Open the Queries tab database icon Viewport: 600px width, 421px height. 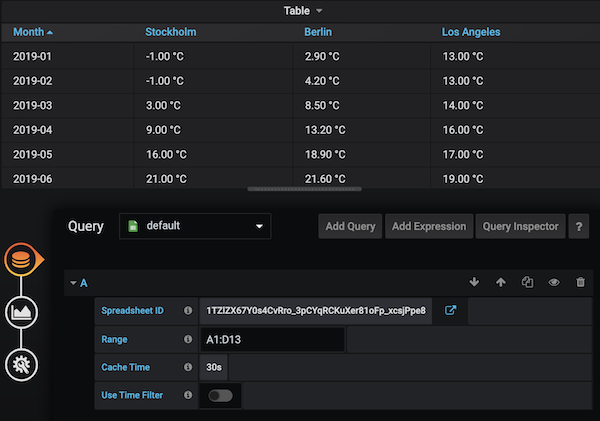pos(22,261)
